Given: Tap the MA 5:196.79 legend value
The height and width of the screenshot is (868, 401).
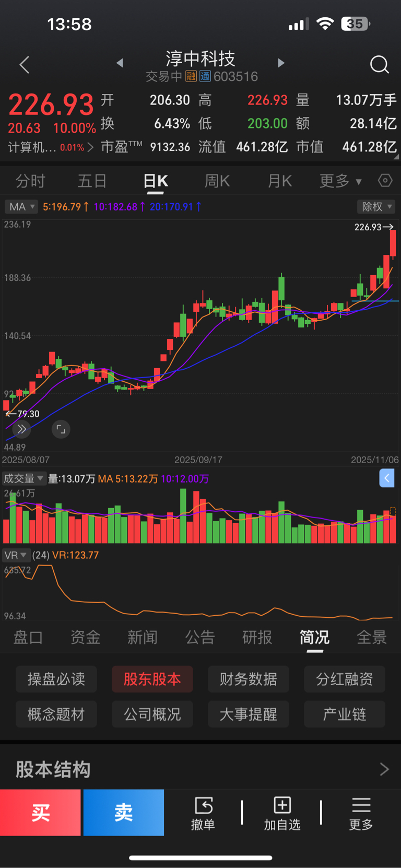Looking at the screenshot, I should (66, 207).
